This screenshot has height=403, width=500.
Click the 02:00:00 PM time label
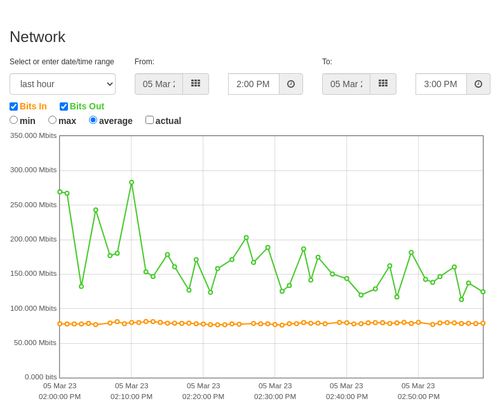point(60,397)
